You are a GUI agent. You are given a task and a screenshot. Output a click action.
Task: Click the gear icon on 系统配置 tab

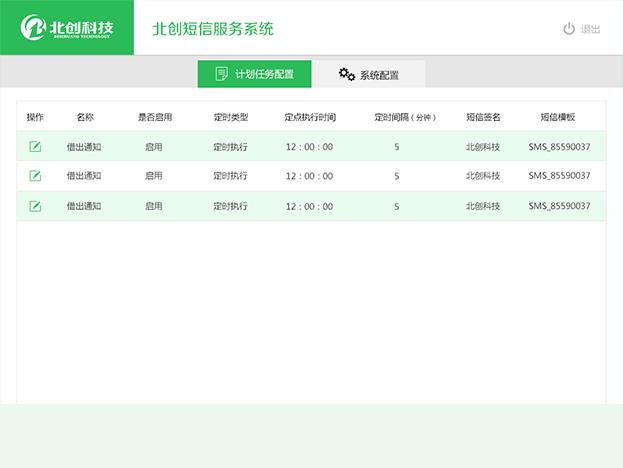click(x=347, y=74)
